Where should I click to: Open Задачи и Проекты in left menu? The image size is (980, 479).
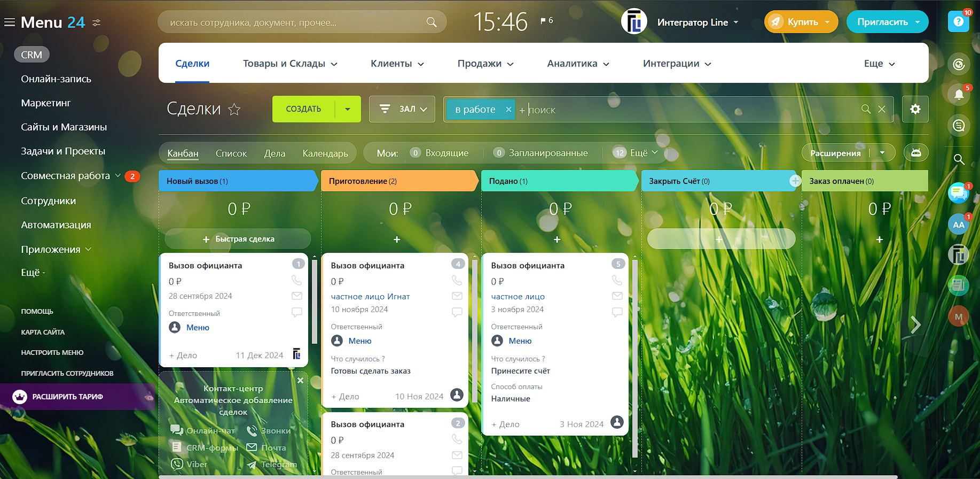63,151
